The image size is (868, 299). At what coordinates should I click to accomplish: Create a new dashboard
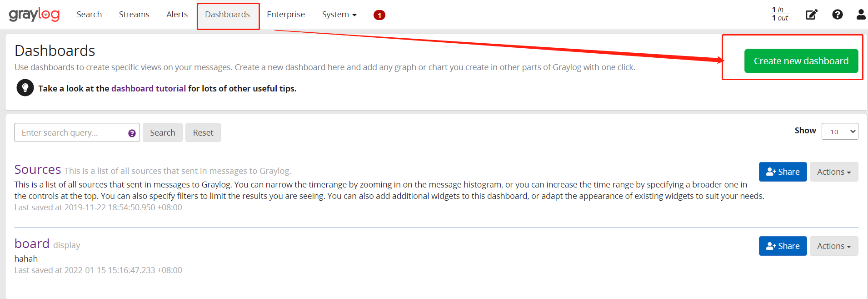[801, 61]
